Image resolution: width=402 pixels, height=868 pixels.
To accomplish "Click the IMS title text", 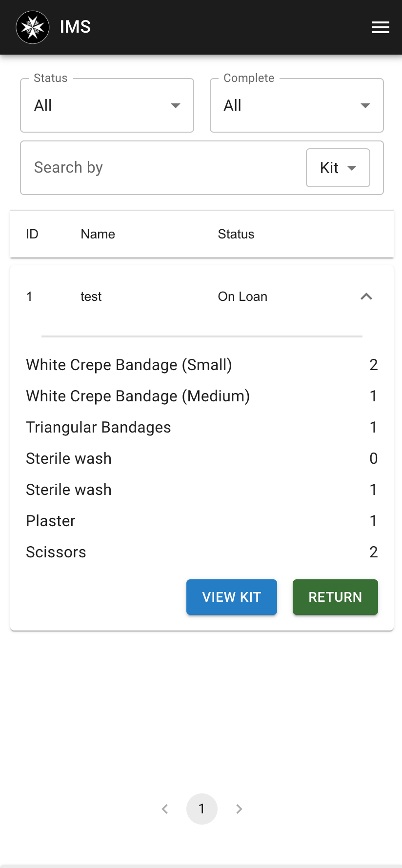I will tap(75, 27).
